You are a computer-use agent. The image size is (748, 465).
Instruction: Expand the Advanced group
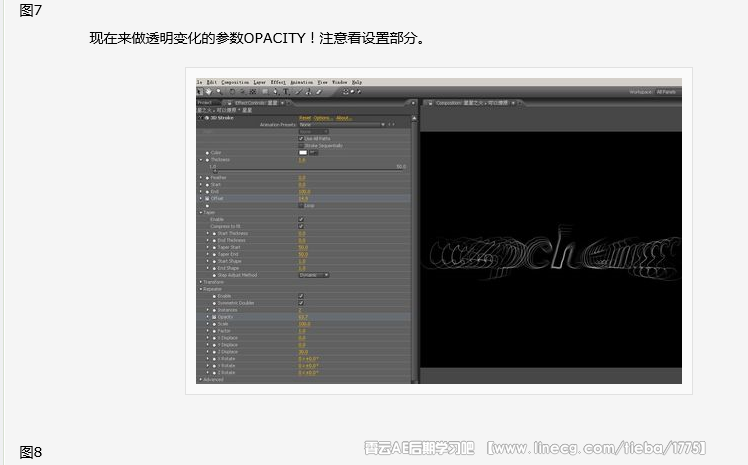point(201,380)
